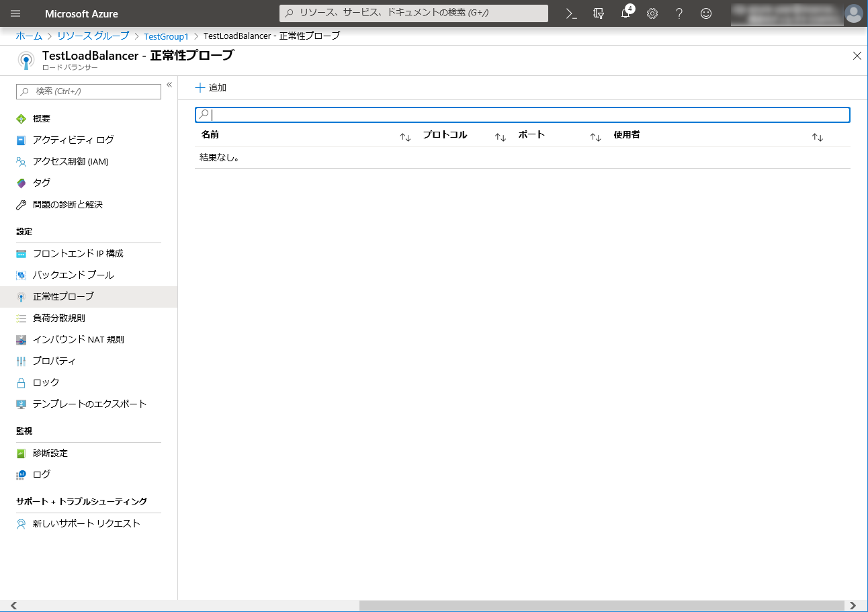Open Cloud Shell from the top bar
The height and width of the screenshot is (612, 868).
[571, 13]
